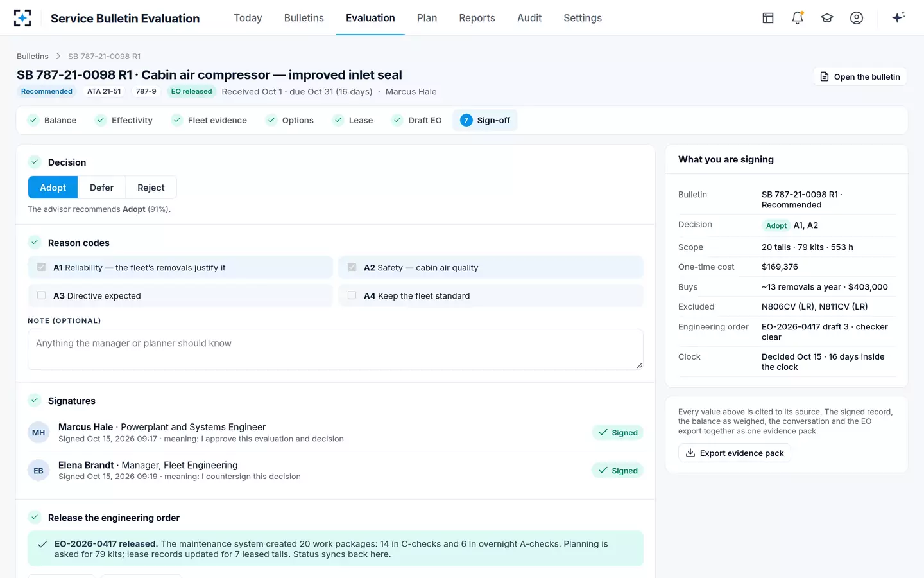The width and height of the screenshot is (924, 578).
Task: Click the Signed badge for Elena Brandt
Action: [x=617, y=471]
